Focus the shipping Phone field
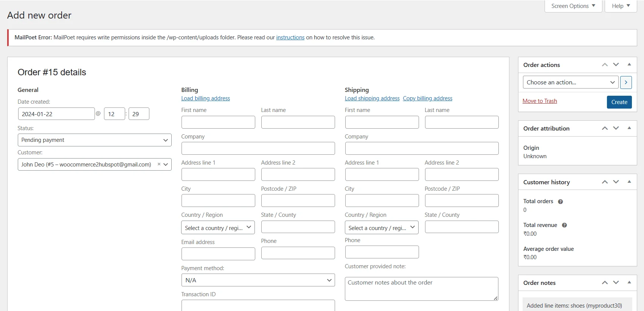Screen dimensions: 644x311 (x=382, y=252)
